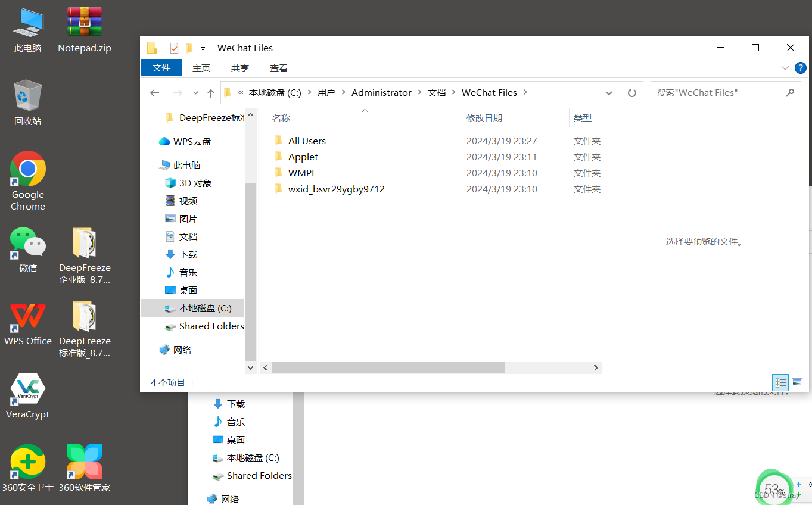
Task: Open the 文件 File menu tab
Action: [x=161, y=68]
